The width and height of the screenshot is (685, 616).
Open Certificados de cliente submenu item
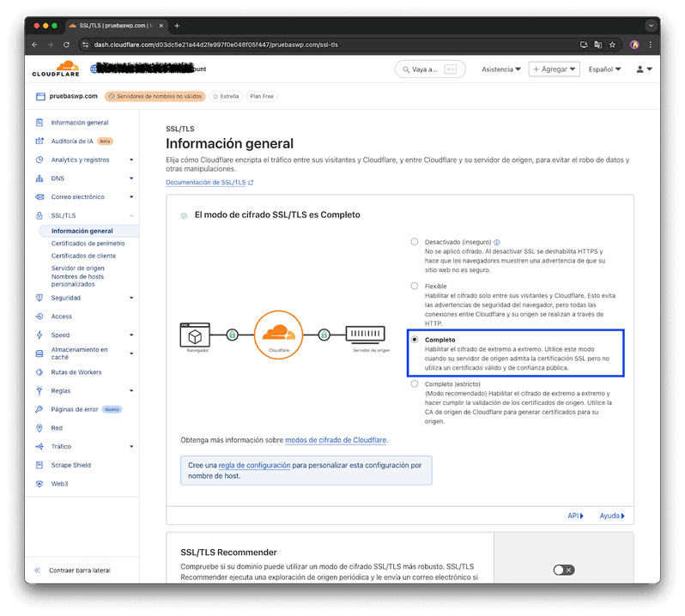click(83, 256)
